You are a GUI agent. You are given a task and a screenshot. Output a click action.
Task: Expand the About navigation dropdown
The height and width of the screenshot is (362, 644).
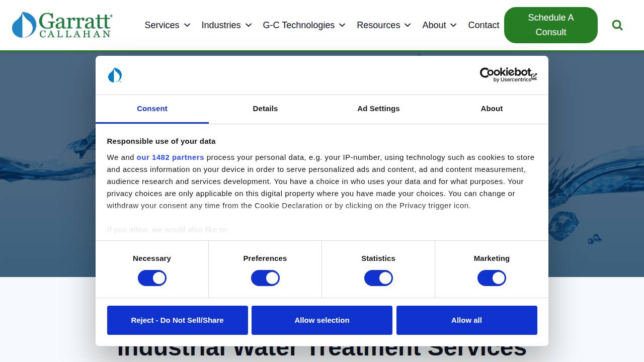439,25
